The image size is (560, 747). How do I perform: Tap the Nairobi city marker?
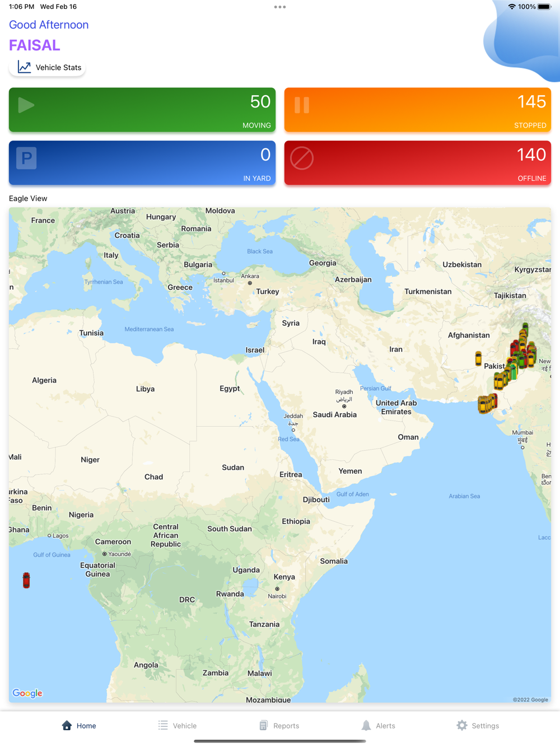point(277,589)
